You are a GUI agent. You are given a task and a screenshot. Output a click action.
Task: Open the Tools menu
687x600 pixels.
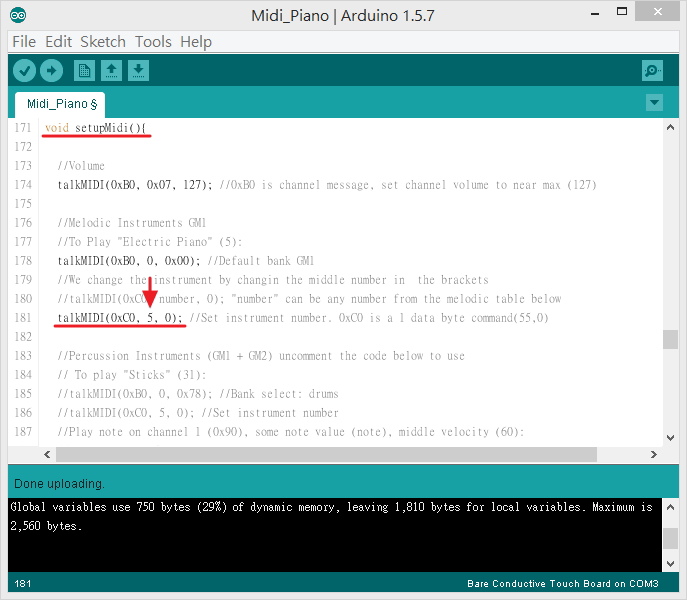(153, 42)
